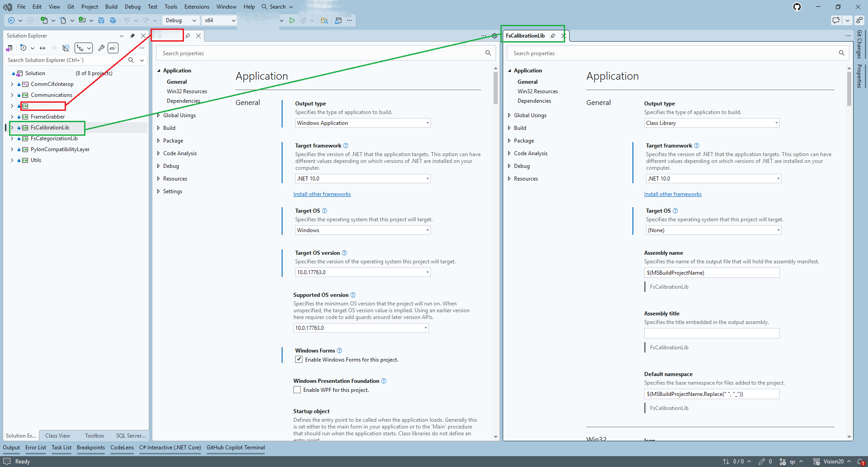Switch to the Class View tab
This screenshot has width=868, height=467.
[x=57, y=436]
